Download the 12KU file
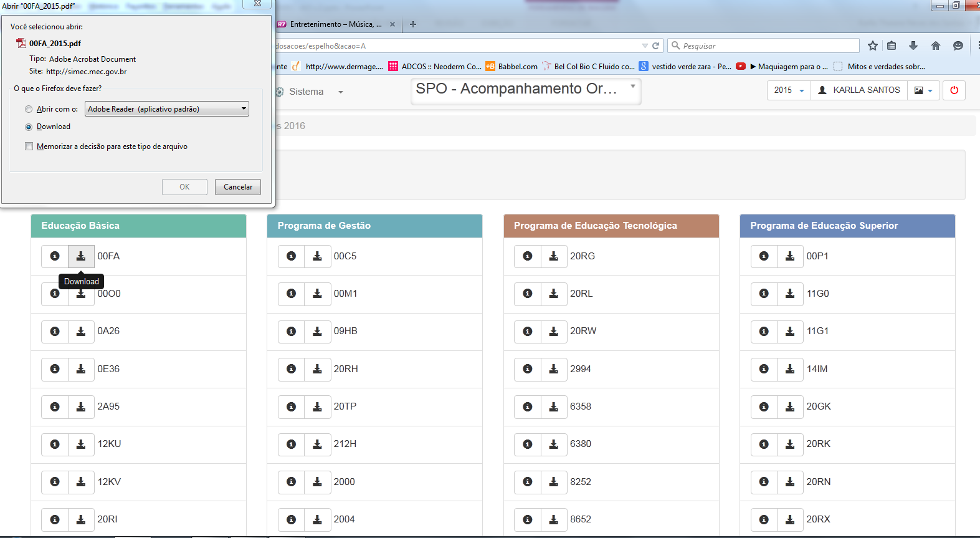Image resolution: width=980 pixels, height=538 pixels. coord(81,444)
